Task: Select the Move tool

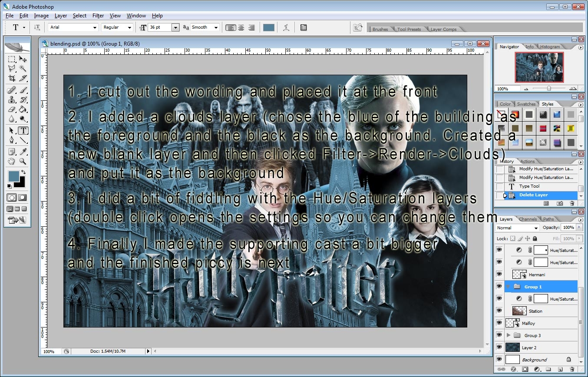Action: point(23,59)
